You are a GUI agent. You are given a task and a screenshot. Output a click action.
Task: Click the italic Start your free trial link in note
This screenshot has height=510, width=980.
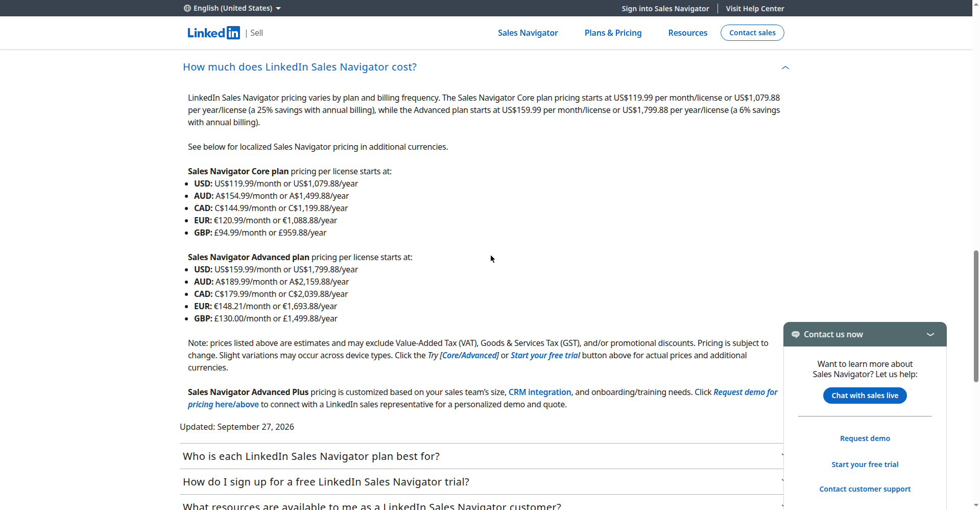(545, 355)
